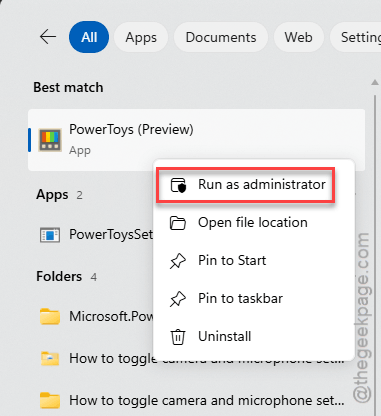Choose Open file location menu entry
The image size is (381, 416).
coord(253,223)
